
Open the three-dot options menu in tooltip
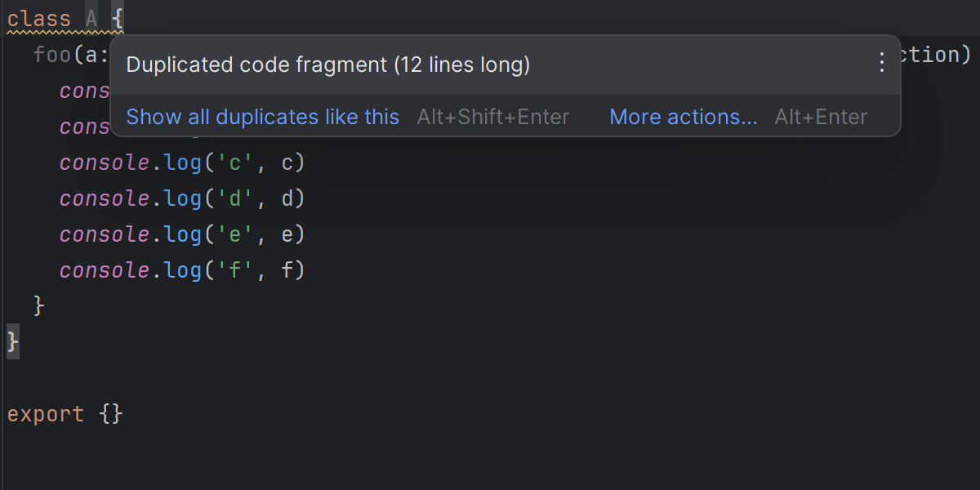tap(881, 63)
